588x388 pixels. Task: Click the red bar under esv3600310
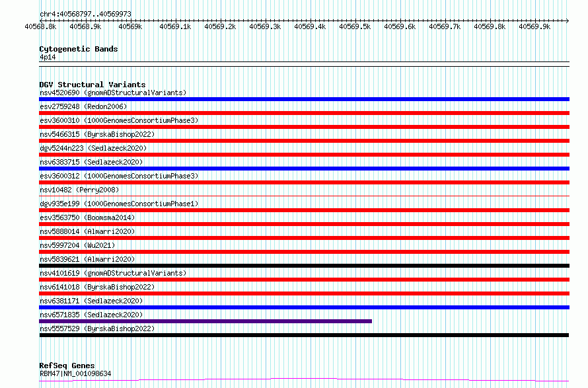coord(304,127)
